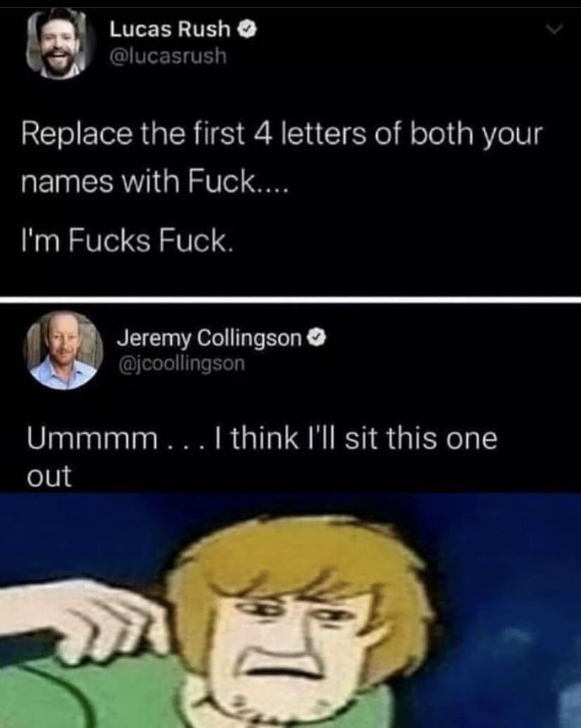
Task: Open the Lucas Rush display name
Action: pos(170,29)
